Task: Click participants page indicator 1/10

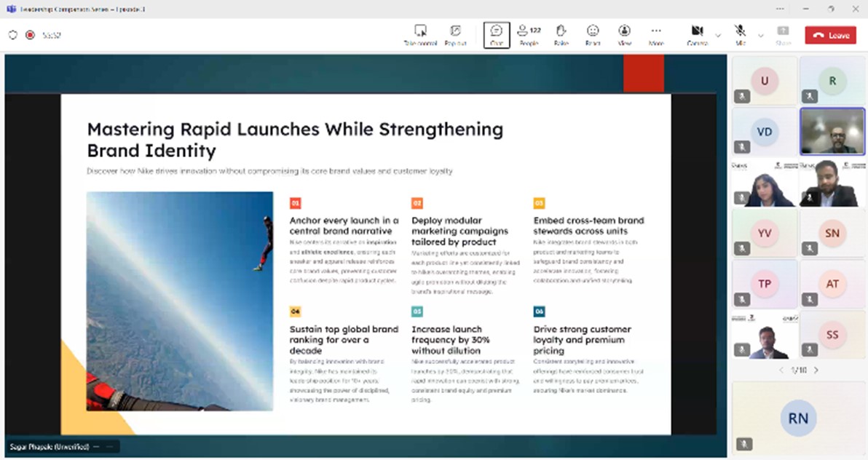Action: coord(798,370)
